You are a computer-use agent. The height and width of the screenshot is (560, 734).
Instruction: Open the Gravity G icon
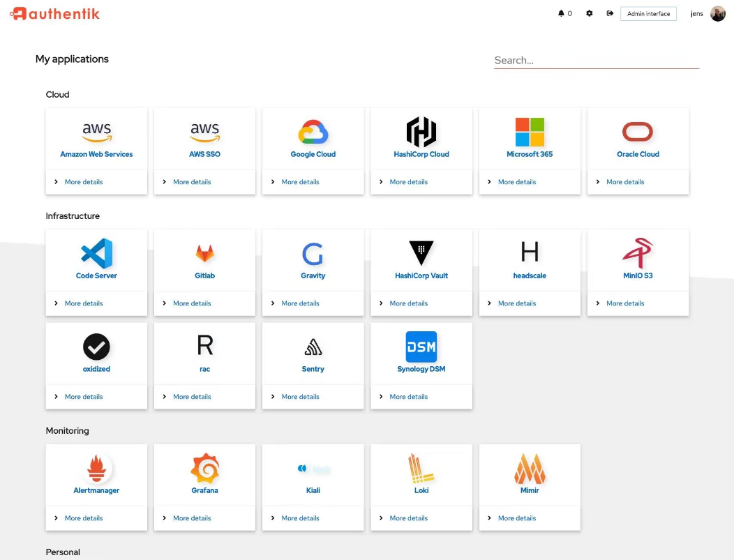click(x=313, y=254)
